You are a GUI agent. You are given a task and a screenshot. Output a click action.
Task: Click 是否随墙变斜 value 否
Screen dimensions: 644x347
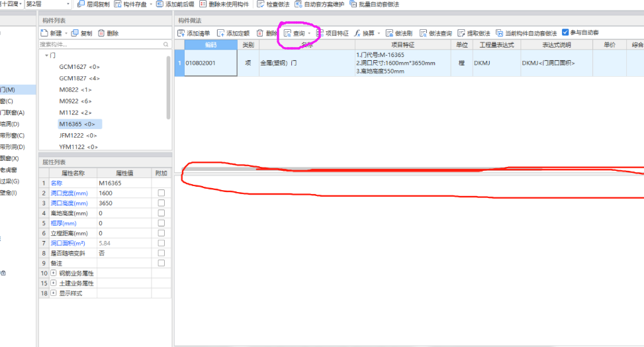click(124, 253)
